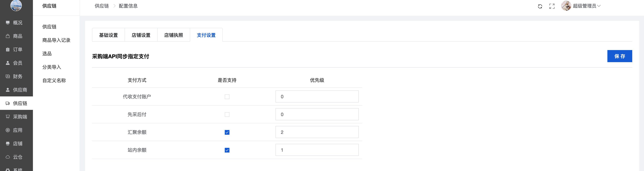Switch to the 店铺执照 tab

[174, 35]
